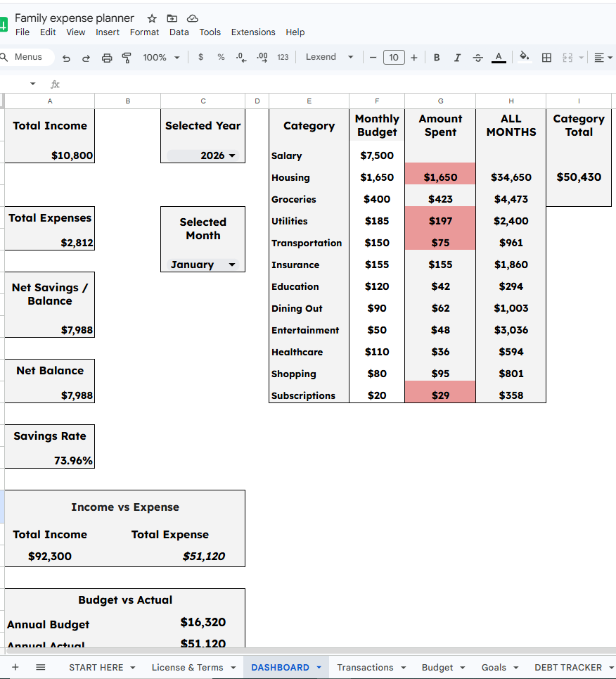The image size is (616, 679).
Task: Switch to the Transactions sheet
Action: [365, 667]
